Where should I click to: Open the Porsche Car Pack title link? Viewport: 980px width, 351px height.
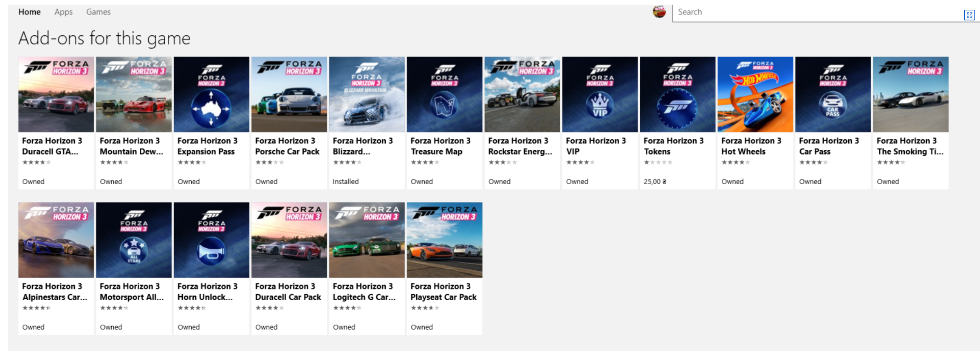tap(287, 146)
